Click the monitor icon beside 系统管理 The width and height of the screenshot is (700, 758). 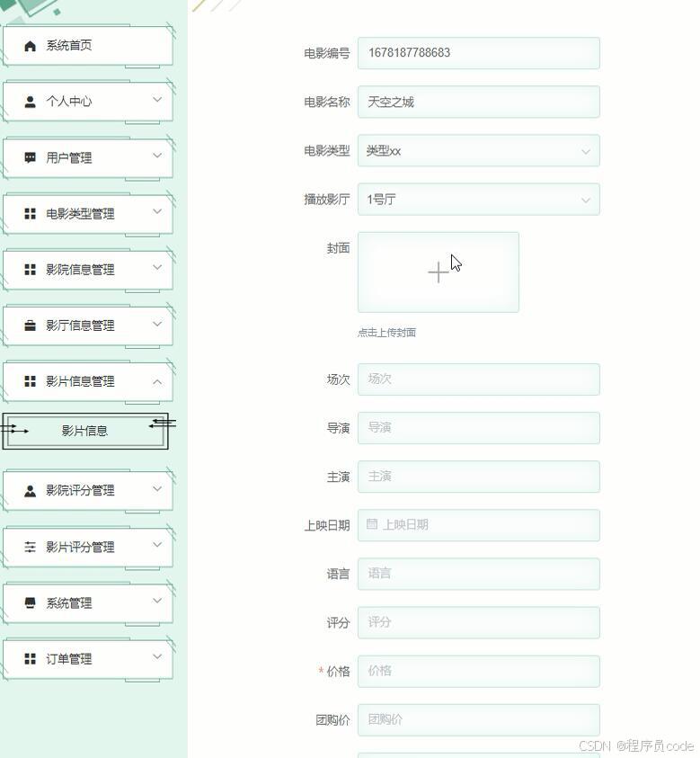(28, 602)
